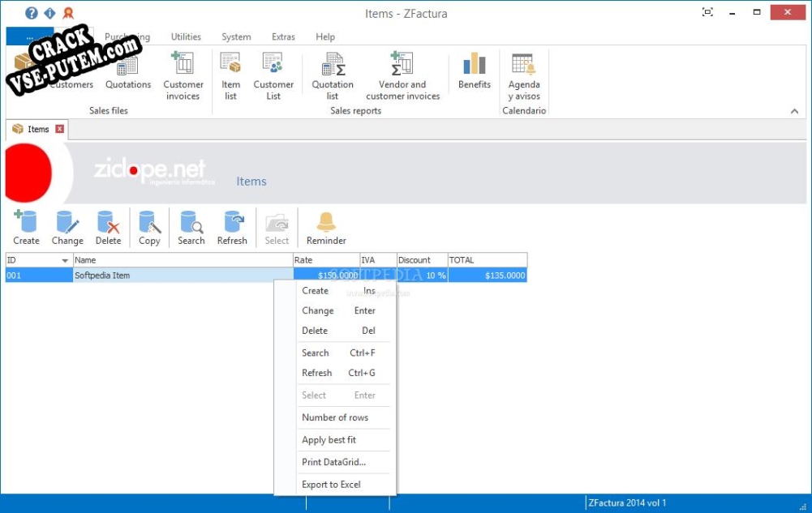Viewport: 812px width, 513px height.
Task: Click the blue info icon in title bar
Action: (x=49, y=13)
